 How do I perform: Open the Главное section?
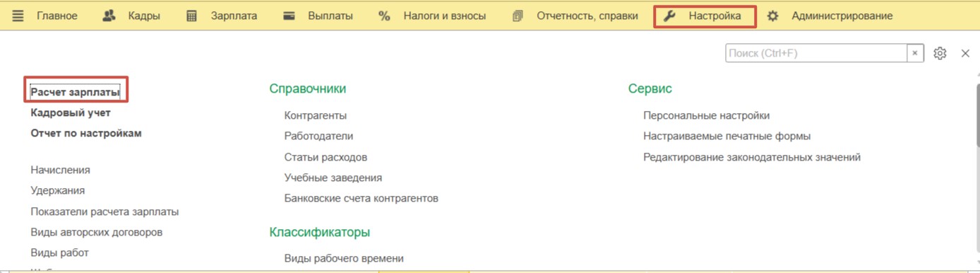(x=57, y=16)
